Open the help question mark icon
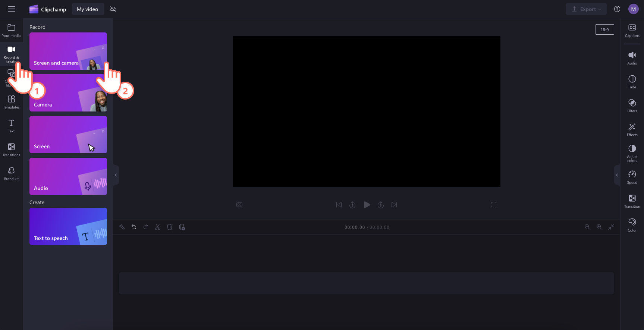Image resolution: width=644 pixels, height=330 pixels. point(617,9)
